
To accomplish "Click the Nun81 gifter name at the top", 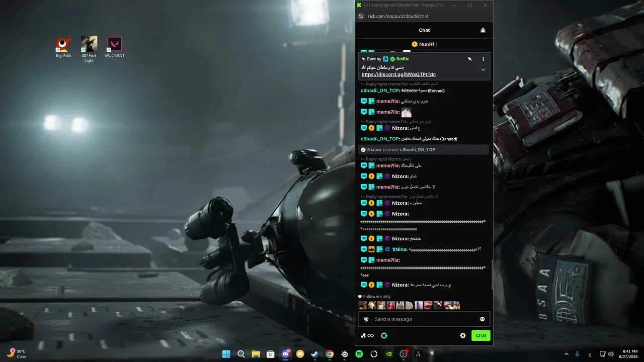I will pyautogui.click(x=427, y=44).
